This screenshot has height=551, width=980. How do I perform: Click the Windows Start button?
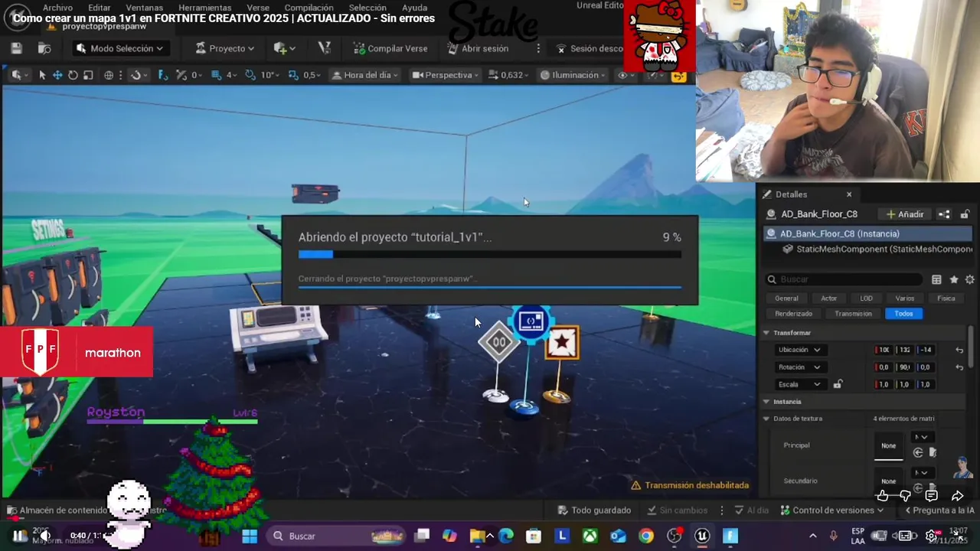(249, 536)
